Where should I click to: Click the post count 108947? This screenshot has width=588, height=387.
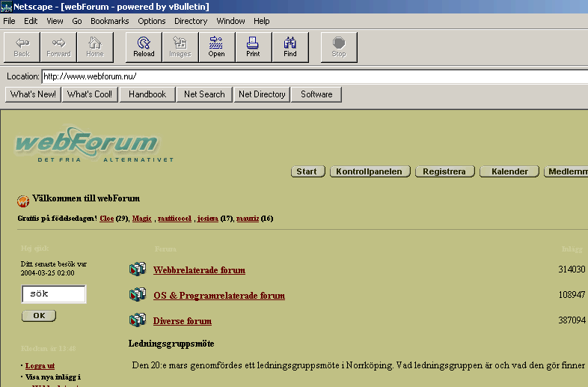point(572,295)
